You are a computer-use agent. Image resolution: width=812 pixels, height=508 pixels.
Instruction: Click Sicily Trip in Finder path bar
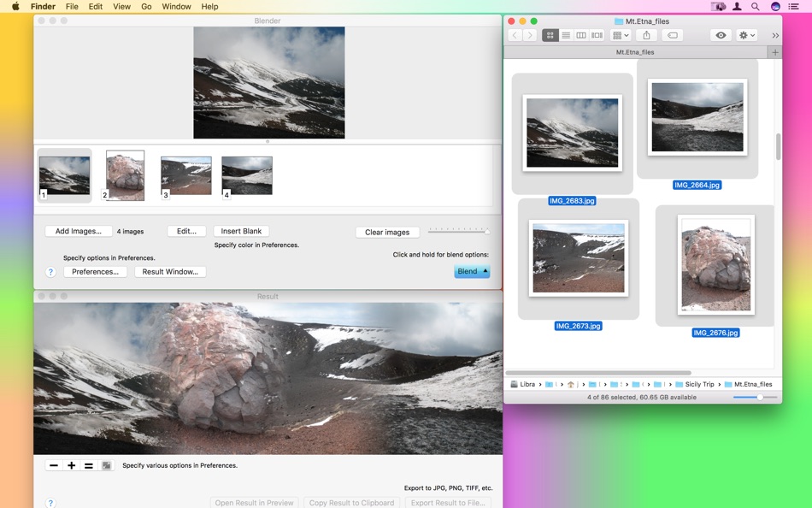pos(694,385)
